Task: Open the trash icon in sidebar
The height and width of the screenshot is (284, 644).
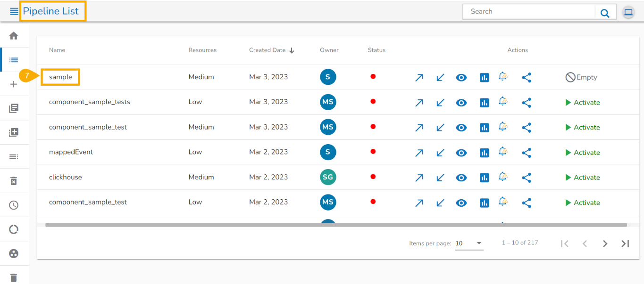Action: click(x=14, y=277)
